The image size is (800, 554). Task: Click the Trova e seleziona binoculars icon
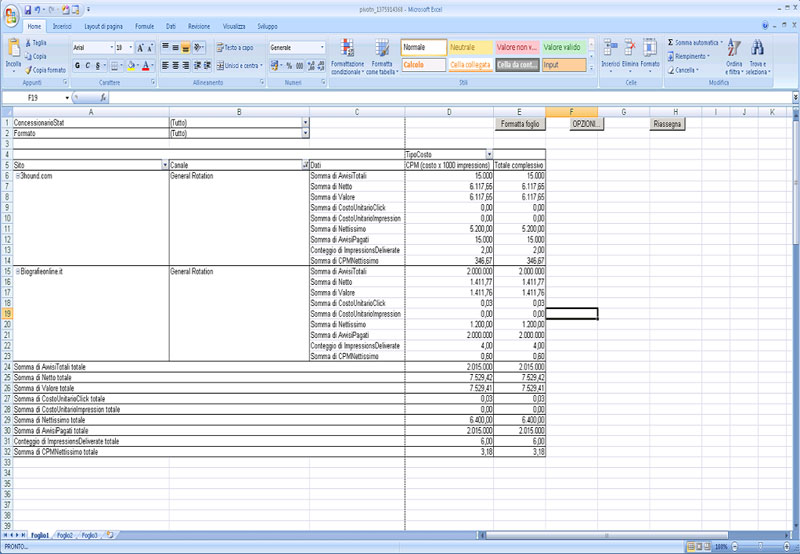(x=757, y=50)
